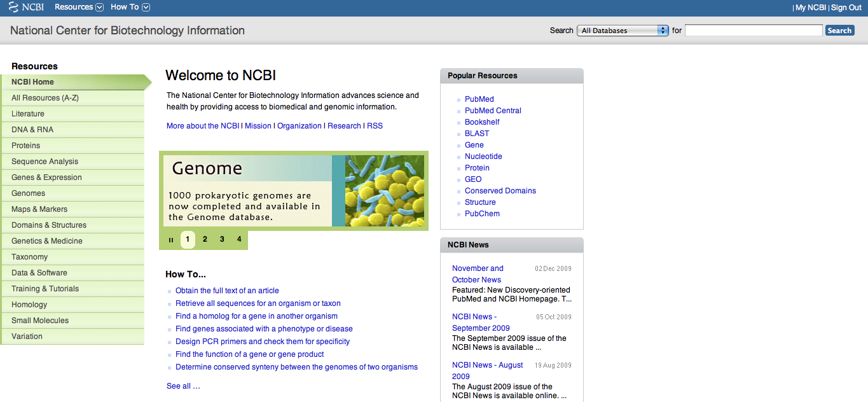The image size is (868, 402).
Task: Pause the Genome banner slideshow
Action: [x=171, y=240]
